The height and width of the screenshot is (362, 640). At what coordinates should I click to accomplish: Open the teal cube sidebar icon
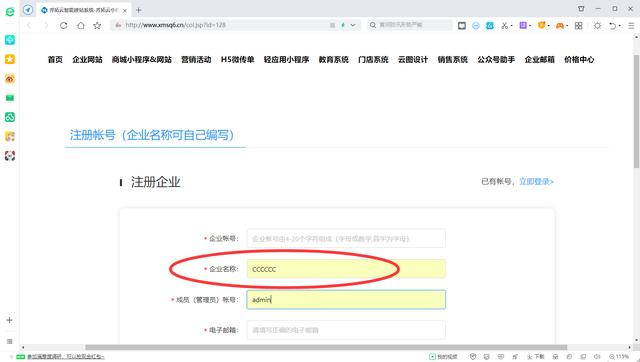[x=10, y=40]
